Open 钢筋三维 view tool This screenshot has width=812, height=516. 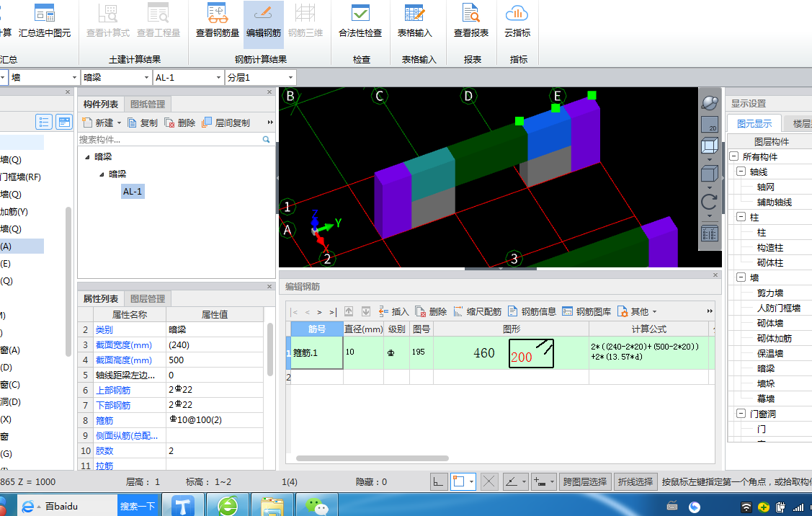pyautogui.click(x=305, y=21)
